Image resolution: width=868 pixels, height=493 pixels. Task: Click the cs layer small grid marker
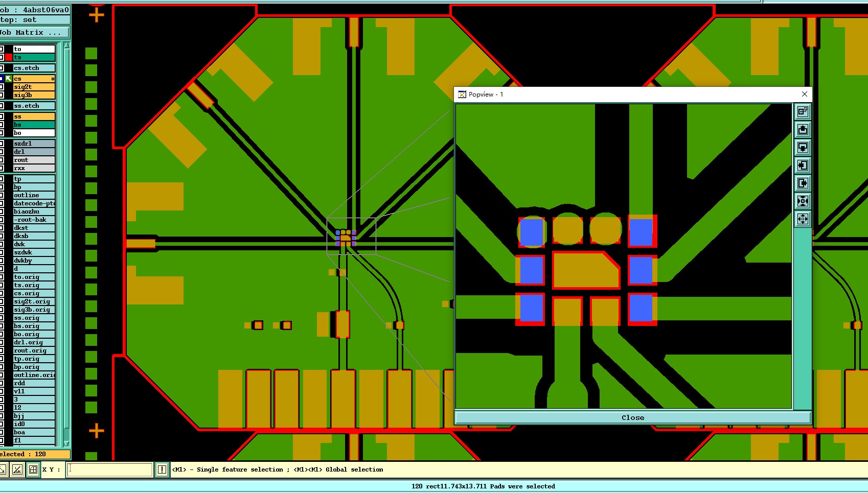point(53,79)
